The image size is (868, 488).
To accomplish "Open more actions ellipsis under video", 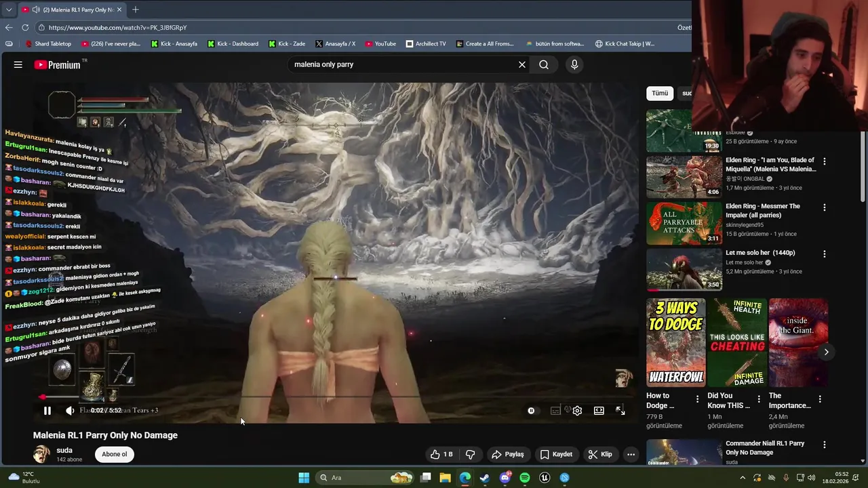I will (631, 454).
